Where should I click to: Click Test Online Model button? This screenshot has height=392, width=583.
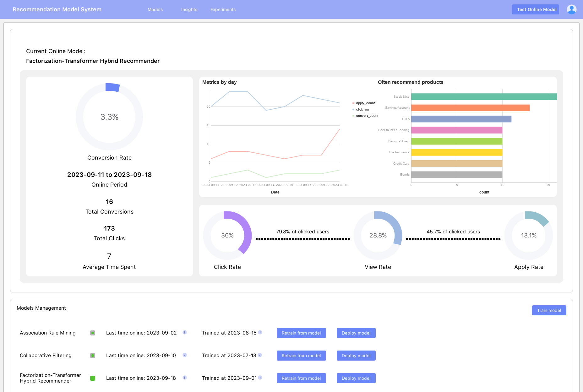[x=536, y=9]
